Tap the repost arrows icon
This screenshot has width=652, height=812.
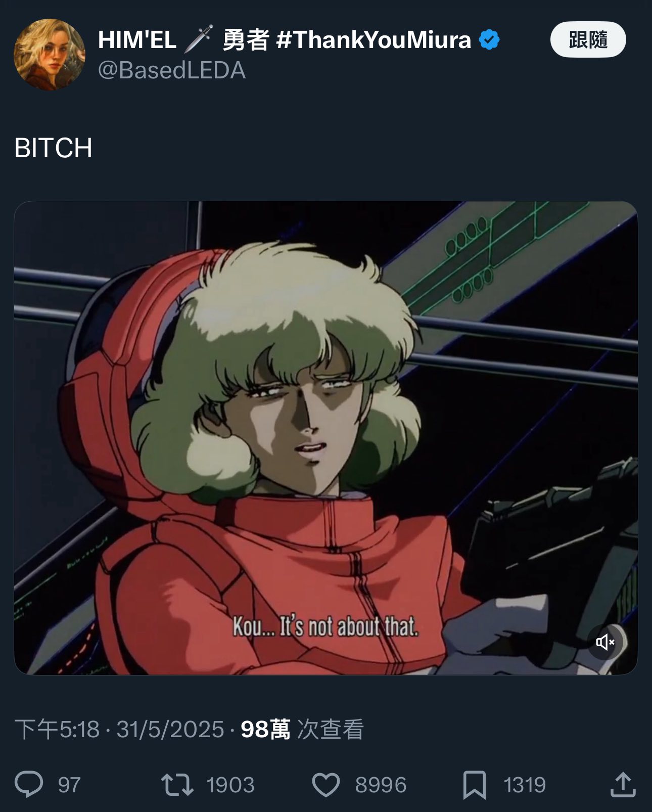177,785
